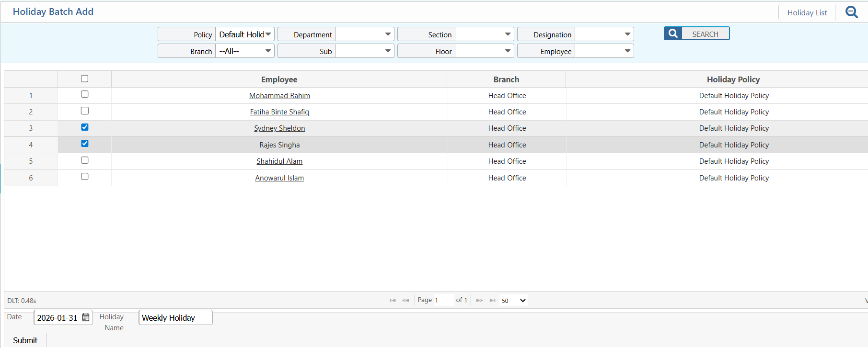Click the Holiday Name text field

[x=175, y=318]
